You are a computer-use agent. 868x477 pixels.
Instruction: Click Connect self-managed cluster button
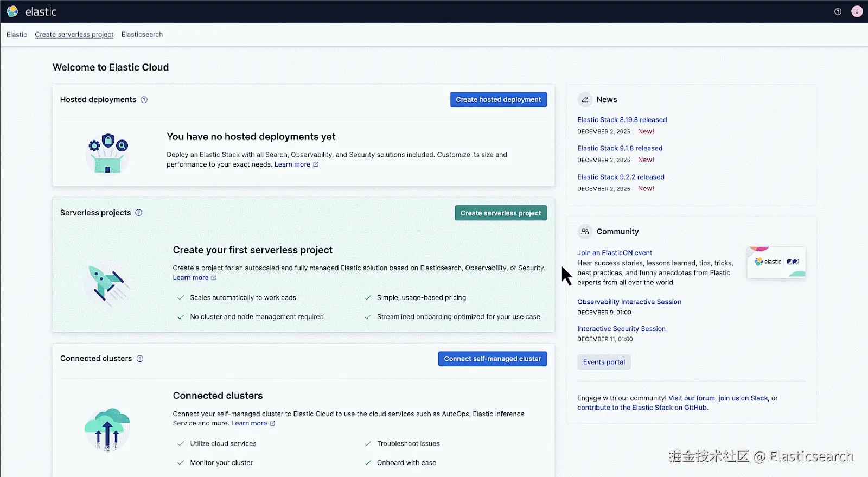point(492,359)
